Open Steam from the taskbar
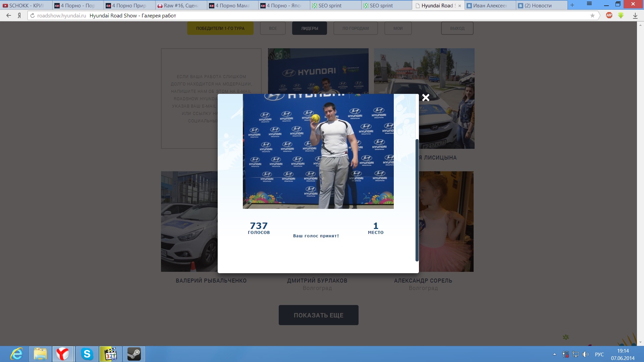The height and width of the screenshot is (362, 644). point(134,354)
